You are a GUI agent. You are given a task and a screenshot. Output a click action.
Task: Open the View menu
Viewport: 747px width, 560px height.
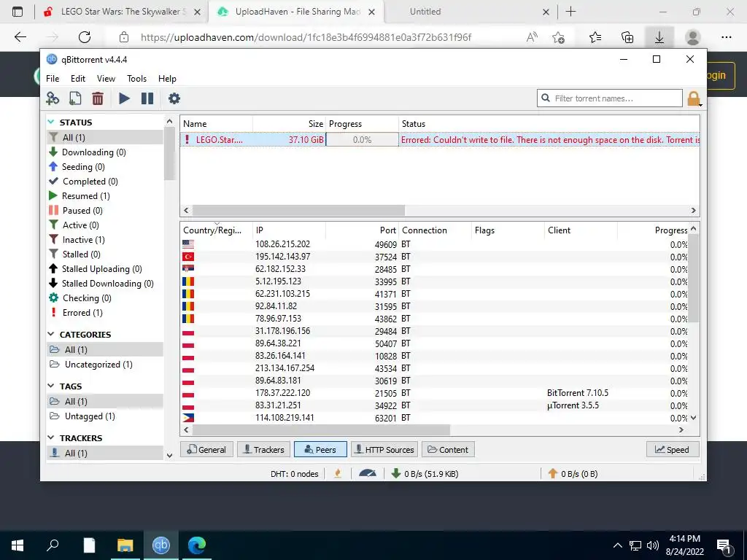[x=106, y=79]
